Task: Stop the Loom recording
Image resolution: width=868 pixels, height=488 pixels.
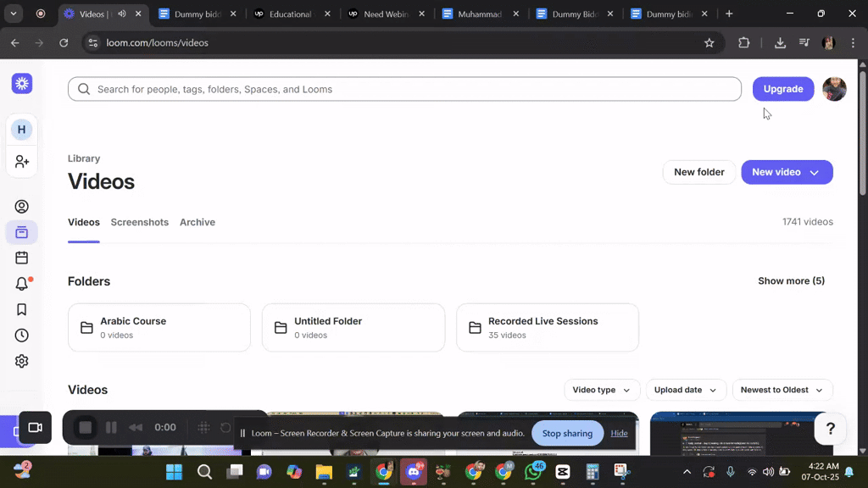Action: pos(86,427)
